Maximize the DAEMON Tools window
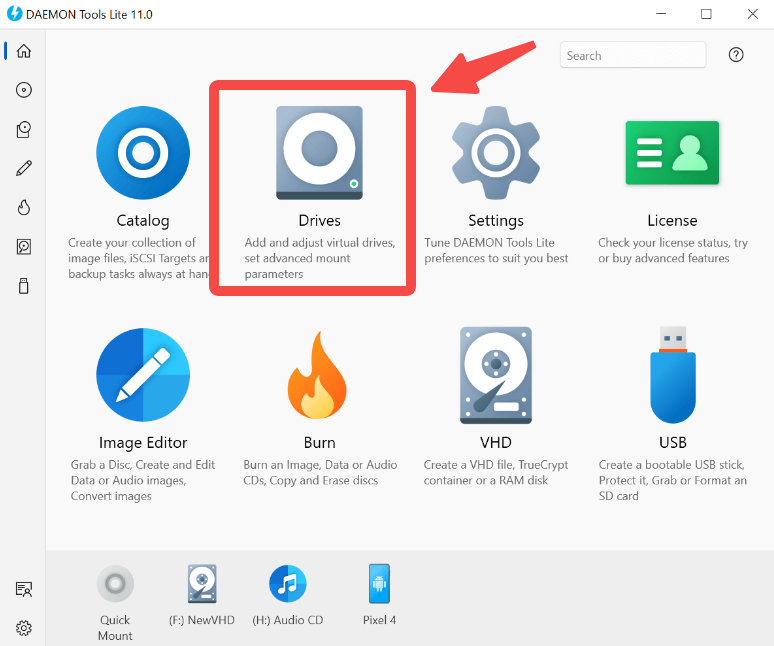This screenshot has height=646, width=774. [706, 14]
